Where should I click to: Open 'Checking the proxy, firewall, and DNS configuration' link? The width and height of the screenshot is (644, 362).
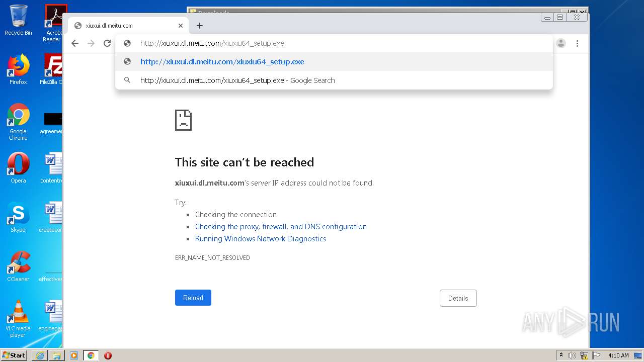[281, 227]
